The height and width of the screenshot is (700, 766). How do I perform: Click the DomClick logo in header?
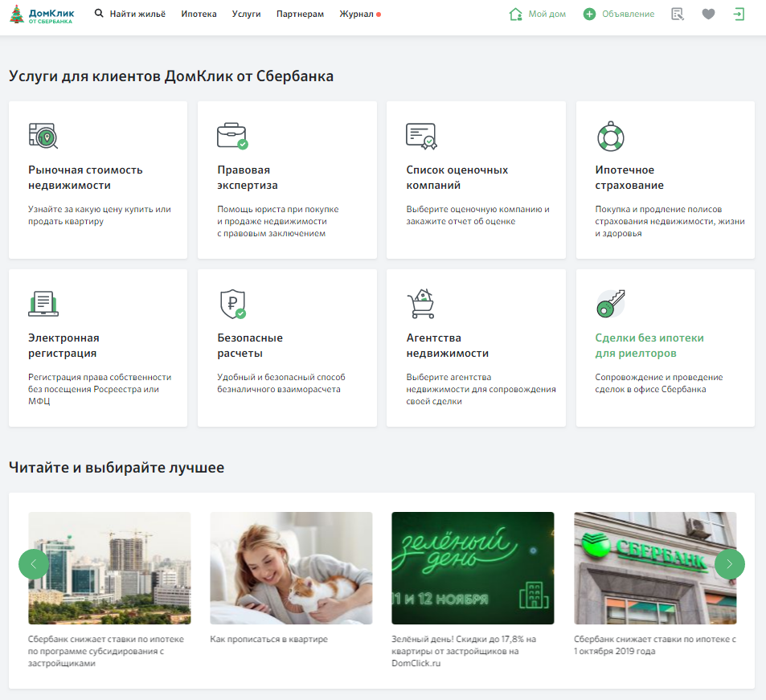[41, 14]
